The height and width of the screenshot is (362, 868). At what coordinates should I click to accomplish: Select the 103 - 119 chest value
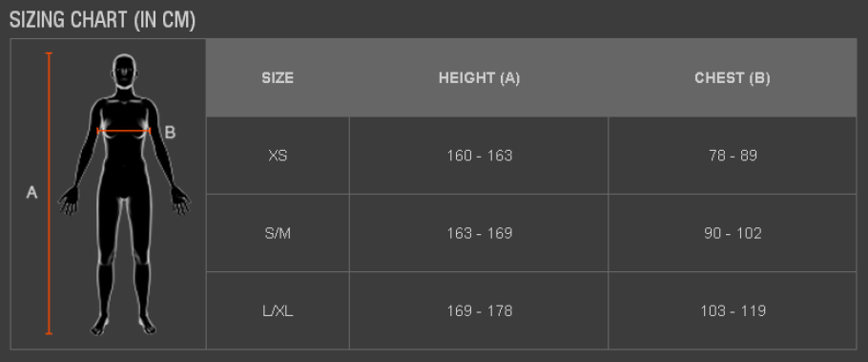(x=733, y=311)
